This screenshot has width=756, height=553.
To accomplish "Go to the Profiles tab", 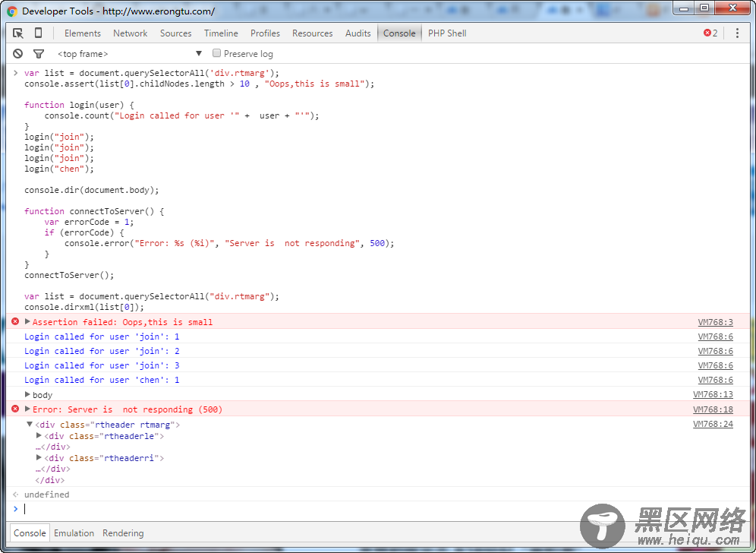I will point(265,33).
